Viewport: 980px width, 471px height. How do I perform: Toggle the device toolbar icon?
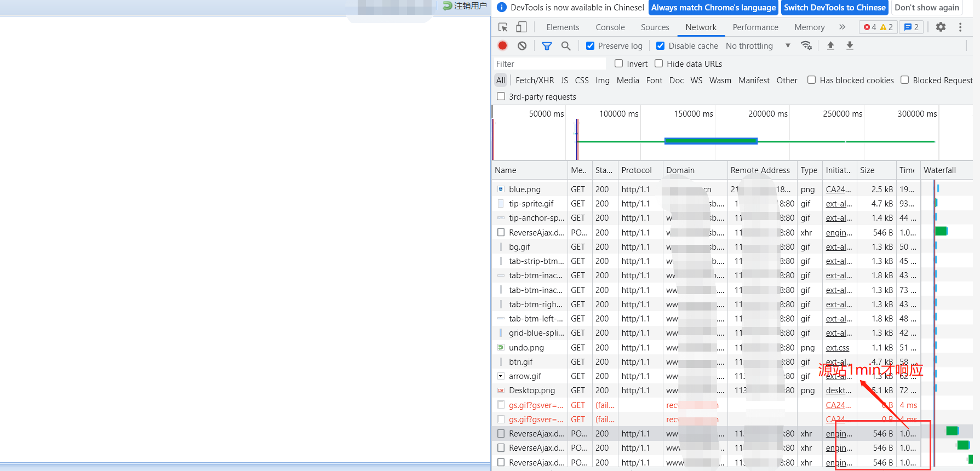[521, 27]
